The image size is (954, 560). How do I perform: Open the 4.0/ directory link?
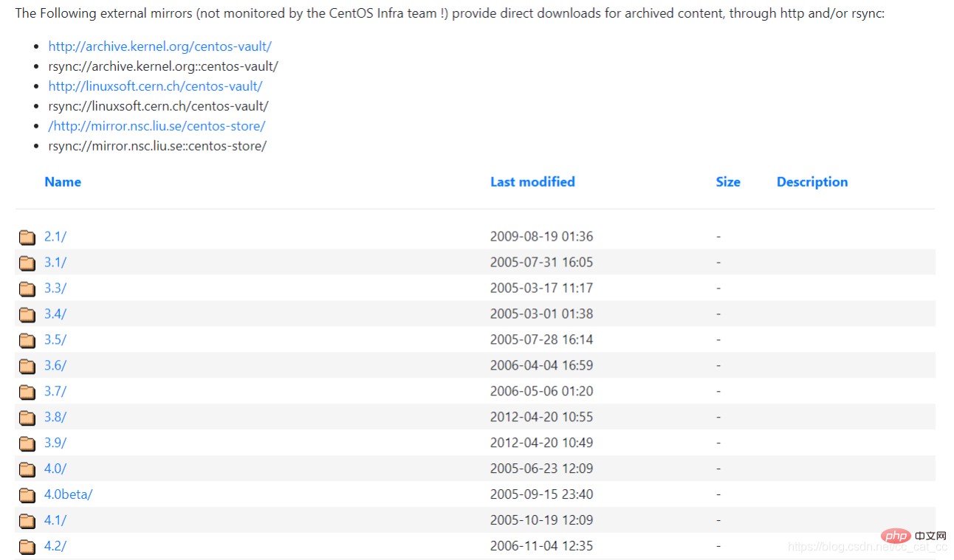(x=55, y=469)
